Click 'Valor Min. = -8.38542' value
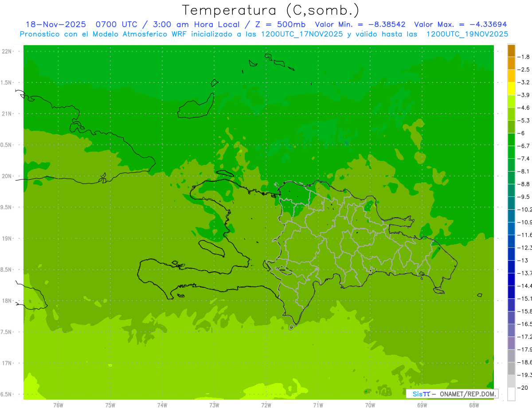The height and width of the screenshot is (411, 532). pos(360,24)
